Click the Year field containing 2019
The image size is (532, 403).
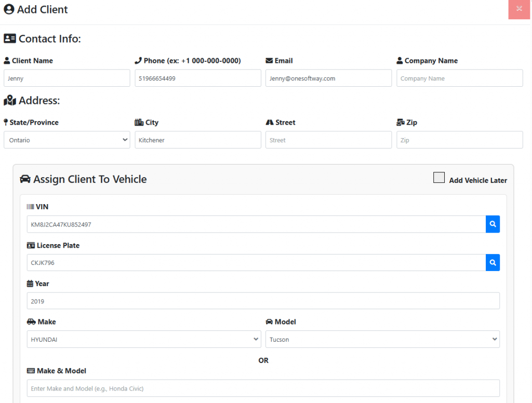click(x=263, y=301)
